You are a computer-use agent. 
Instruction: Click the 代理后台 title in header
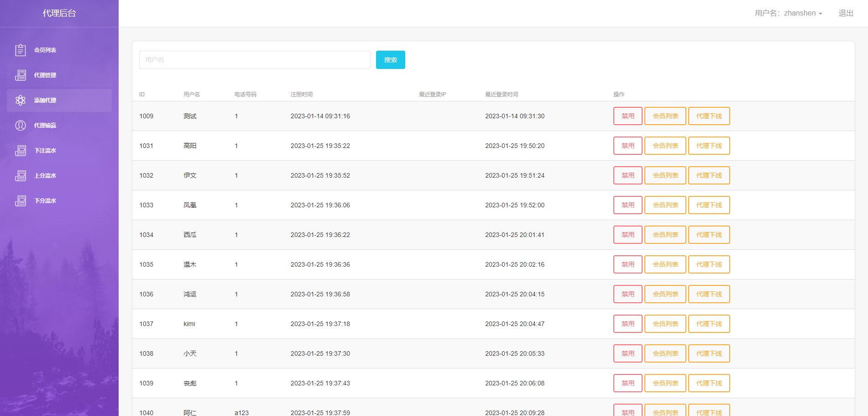pos(59,13)
